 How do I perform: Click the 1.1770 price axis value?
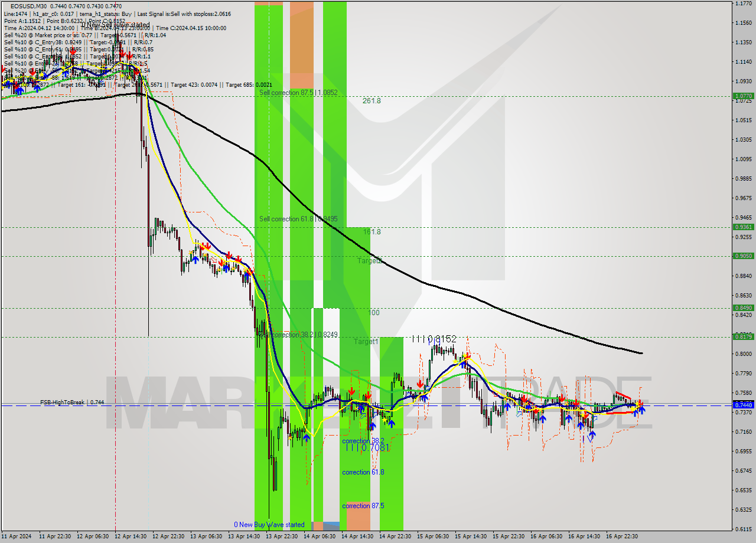743,4
